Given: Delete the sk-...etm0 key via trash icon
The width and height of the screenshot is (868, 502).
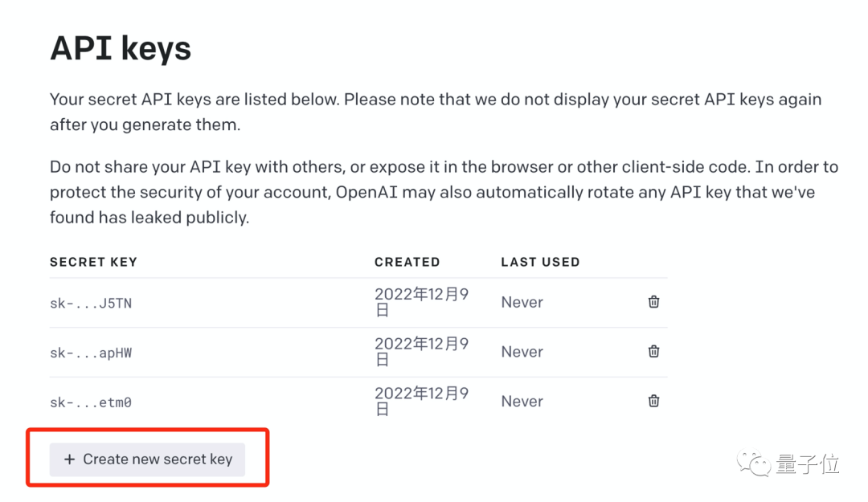Looking at the screenshot, I should 653,401.
